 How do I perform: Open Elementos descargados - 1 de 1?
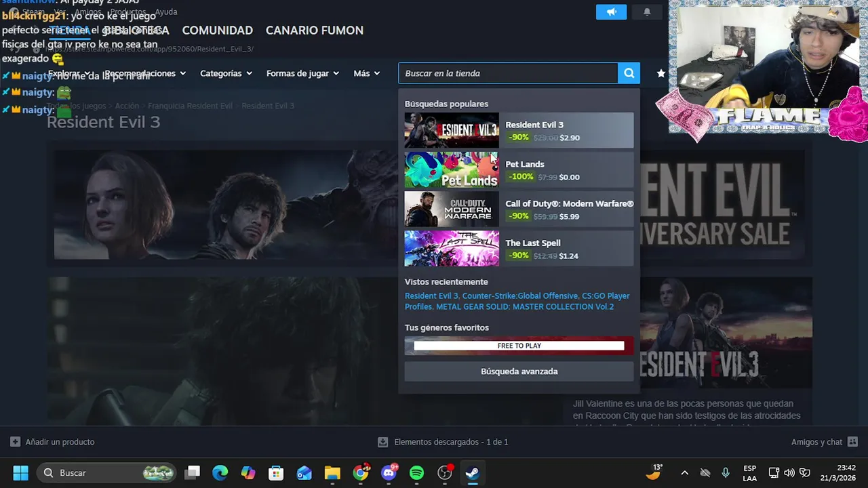point(451,442)
